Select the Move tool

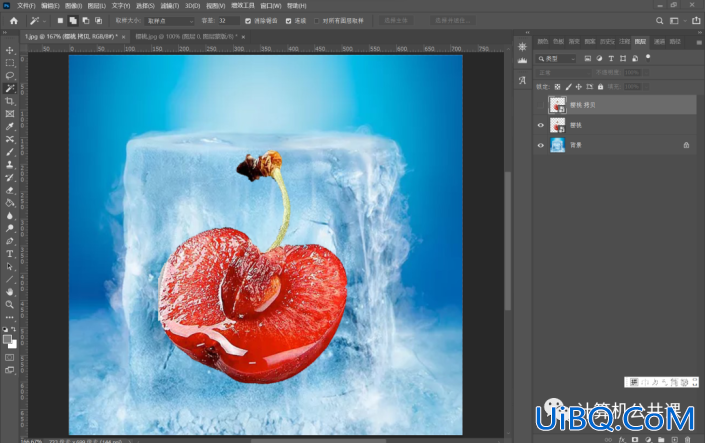click(9, 50)
